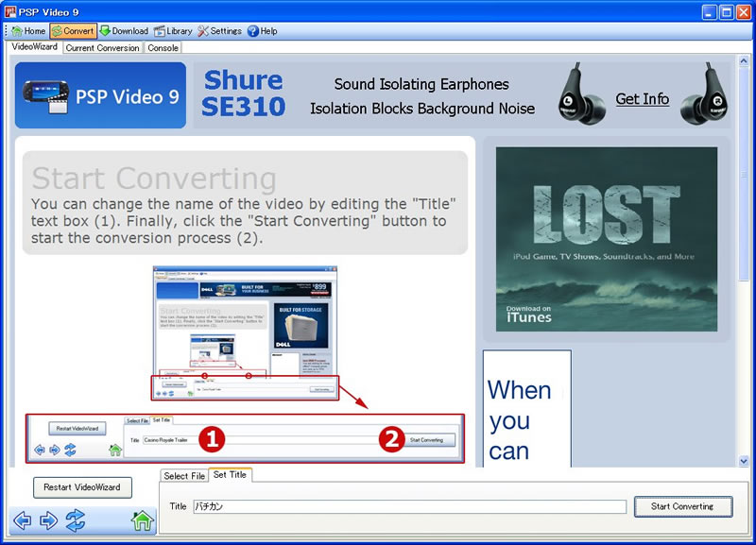The width and height of the screenshot is (756, 545).
Task: Click the PSP Video 9 title bar icon
Action: (x=9, y=11)
